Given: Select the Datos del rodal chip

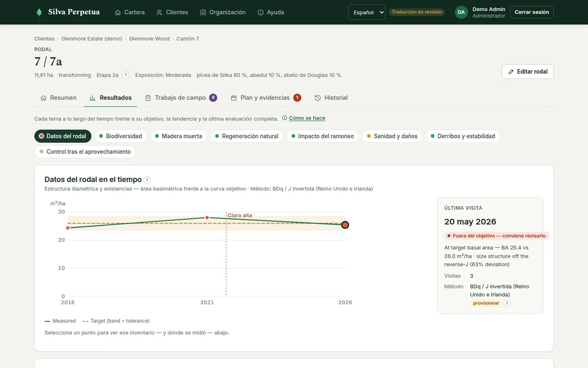Looking at the screenshot, I should (63, 136).
